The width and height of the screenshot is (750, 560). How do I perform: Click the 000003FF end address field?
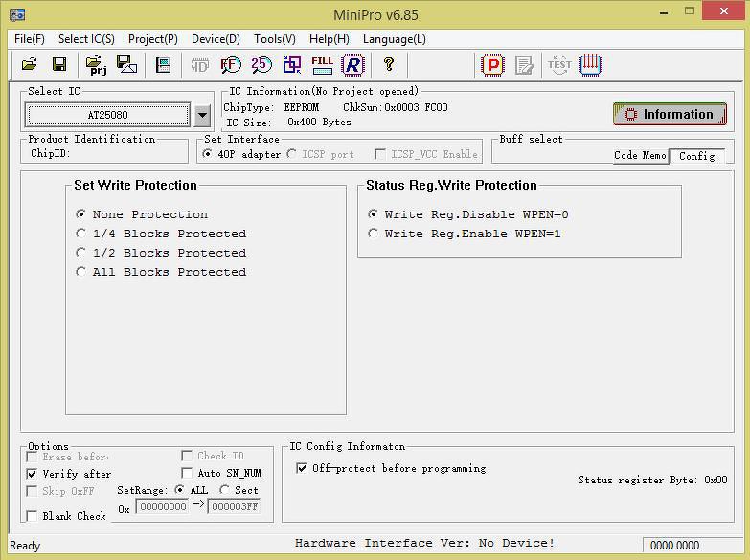tap(235, 506)
